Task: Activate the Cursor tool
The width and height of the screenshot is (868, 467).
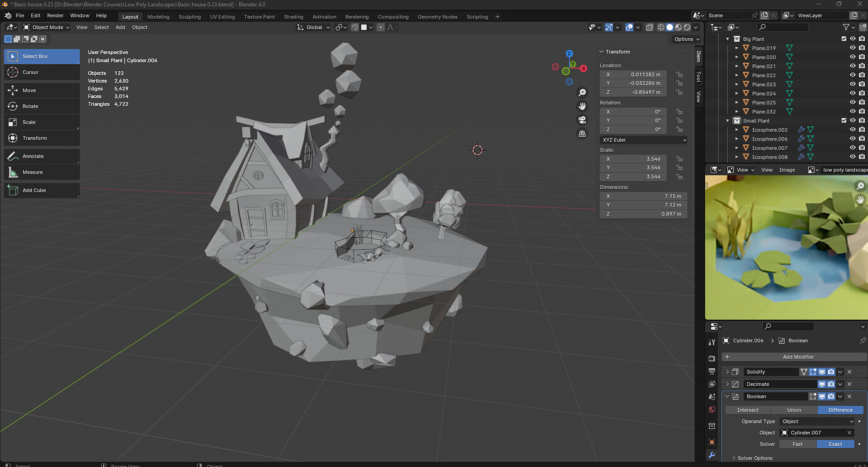Action: [42, 72]
